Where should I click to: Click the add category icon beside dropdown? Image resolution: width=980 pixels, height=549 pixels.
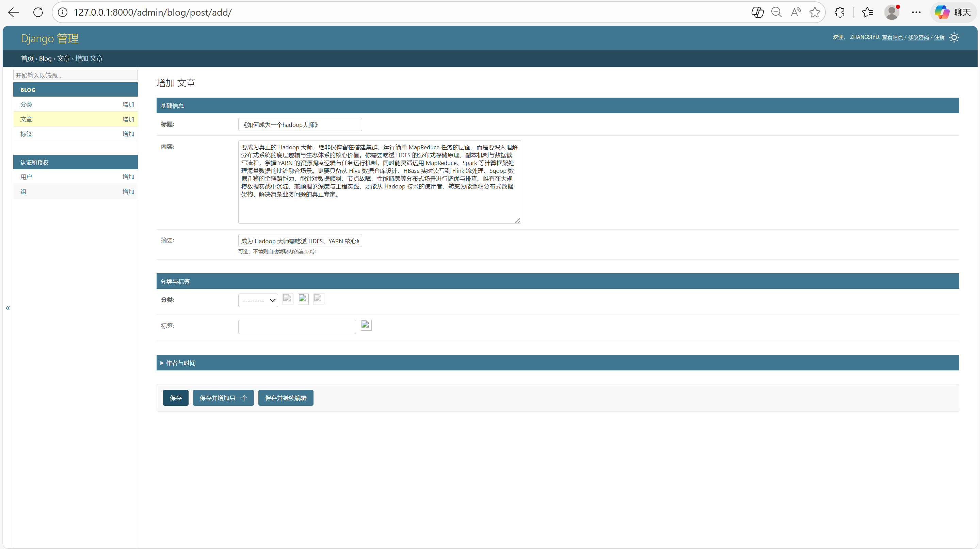coord(303,299)
